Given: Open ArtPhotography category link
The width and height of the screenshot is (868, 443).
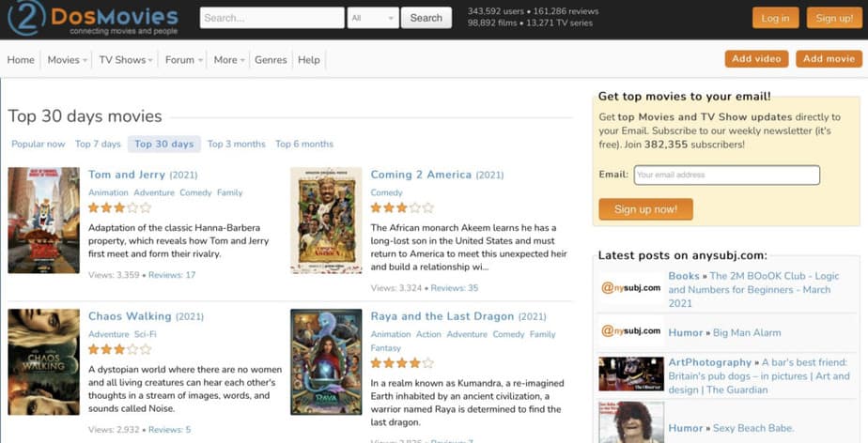Looking at the screenshot, I should [x=709, y=362].
